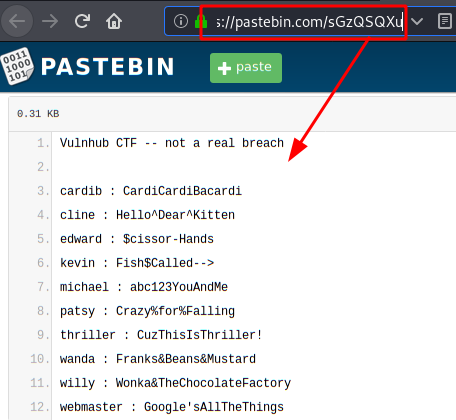
Task: Click the browser Forward arrow button
Action: (50, 21)
